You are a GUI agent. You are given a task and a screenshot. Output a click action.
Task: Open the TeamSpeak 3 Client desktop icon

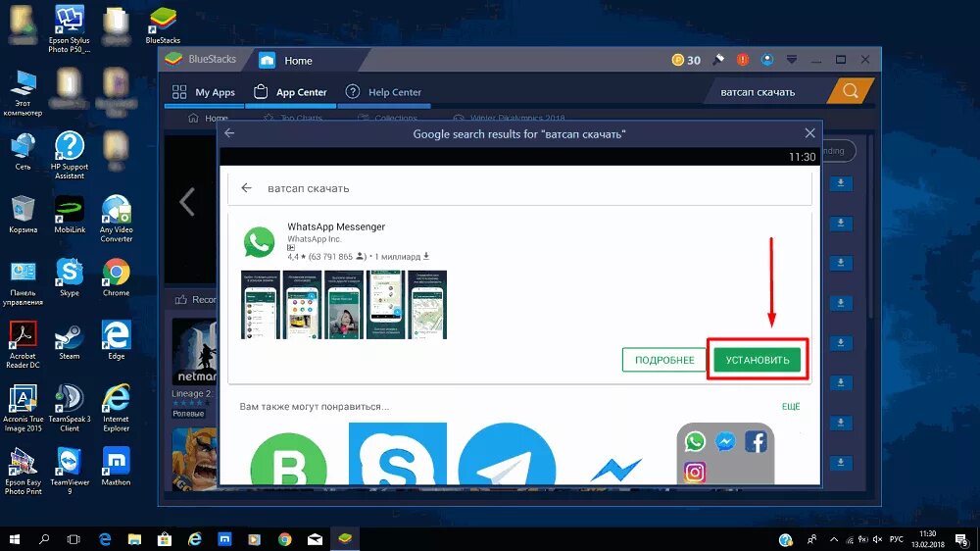pyautogui.click(x=70, y=408)
